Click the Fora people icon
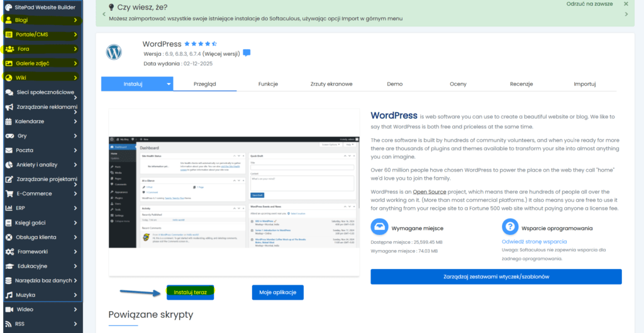 pyautogui.click(x=9, y=49)
